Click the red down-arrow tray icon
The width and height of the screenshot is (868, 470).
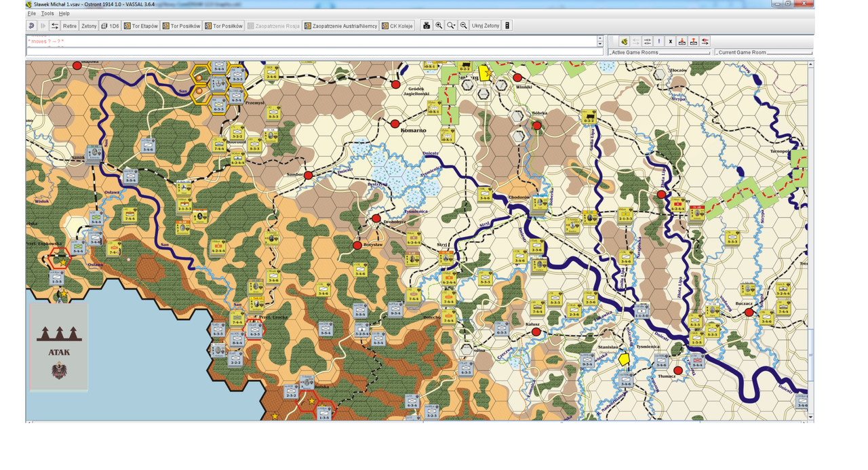(x=682, y=41)
